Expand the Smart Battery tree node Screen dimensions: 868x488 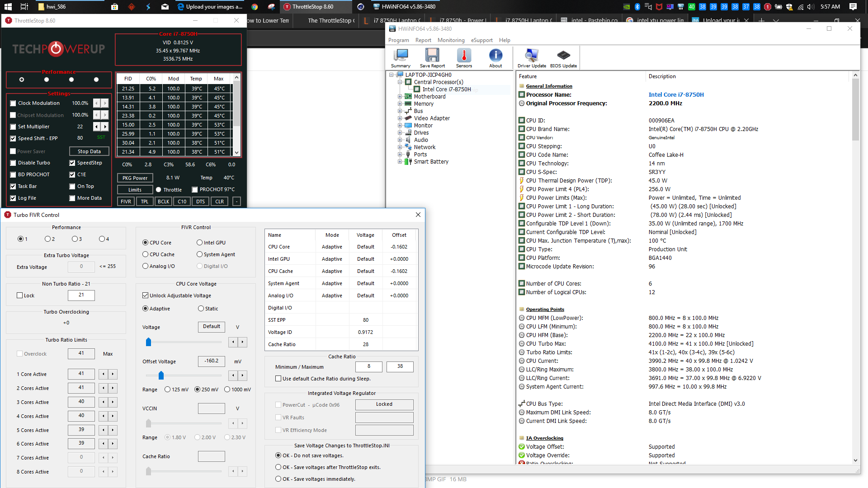[400, 162]
